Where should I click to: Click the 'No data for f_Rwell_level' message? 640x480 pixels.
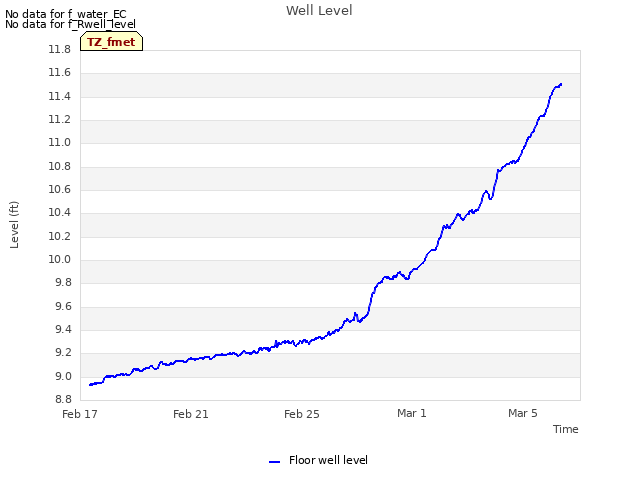pyautogui.click(x=70, y=24)
